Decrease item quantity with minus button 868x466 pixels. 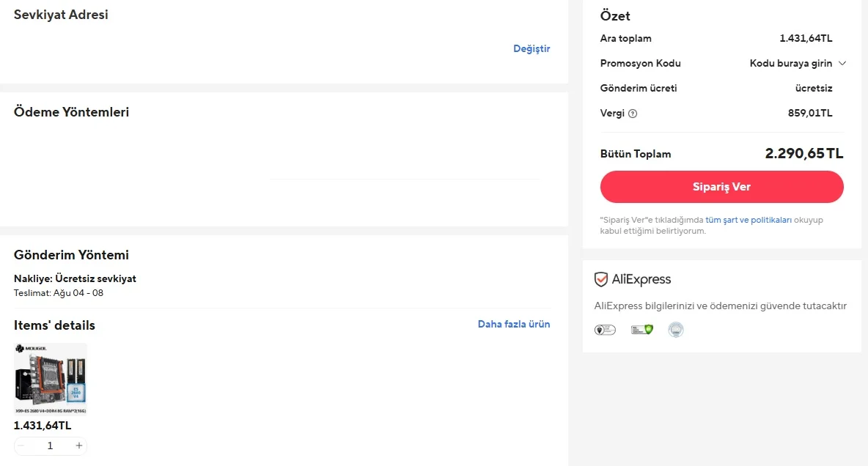point(21,445)
